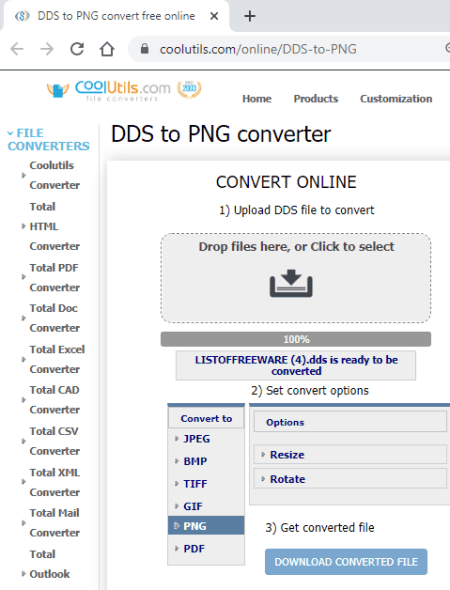The height and width of the screenshot is (590, 450).
Task: Click the Options header
Action: [x=350, y=422]
